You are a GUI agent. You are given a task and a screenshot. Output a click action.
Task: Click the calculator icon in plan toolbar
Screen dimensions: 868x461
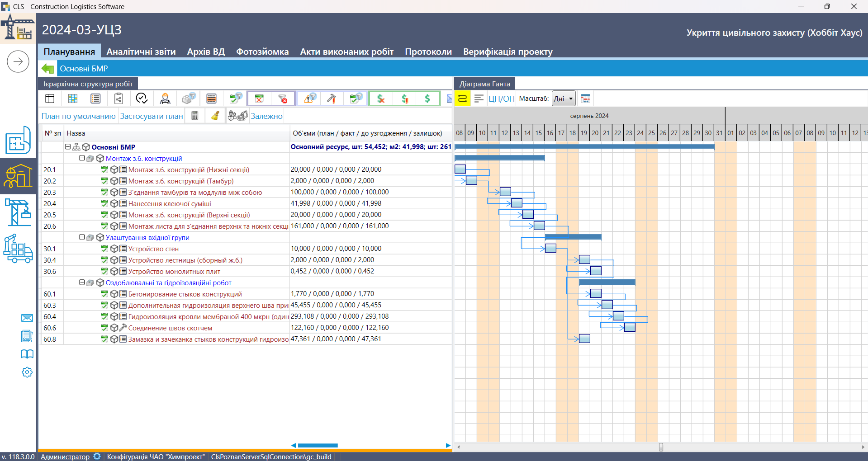pyautogui.click(x=195, y=116)
